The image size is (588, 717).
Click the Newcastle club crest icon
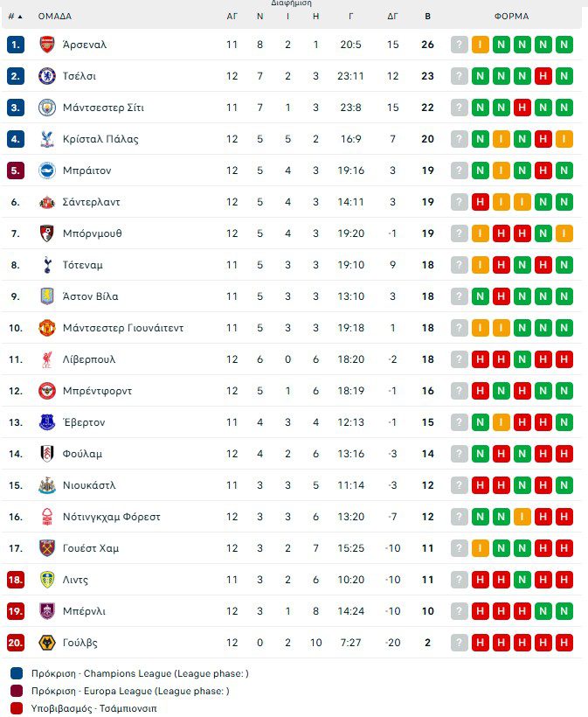[47, 485]
